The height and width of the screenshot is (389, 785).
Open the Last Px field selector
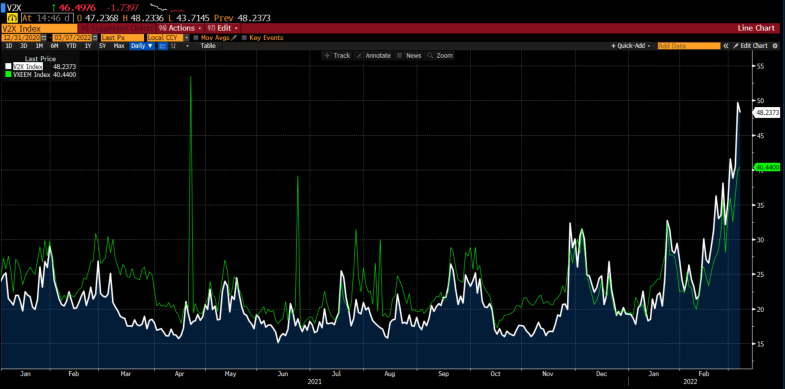(x=122, y=38)
